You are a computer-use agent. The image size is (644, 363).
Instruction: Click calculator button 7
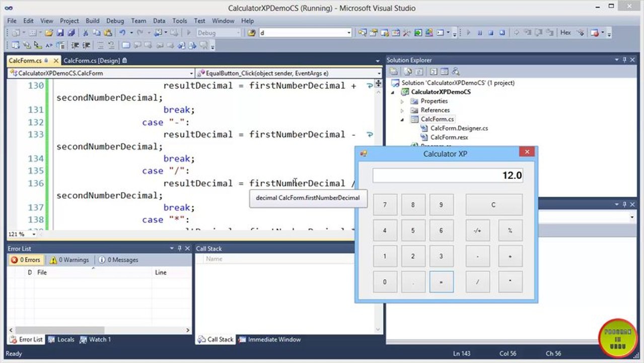[385, 205]
